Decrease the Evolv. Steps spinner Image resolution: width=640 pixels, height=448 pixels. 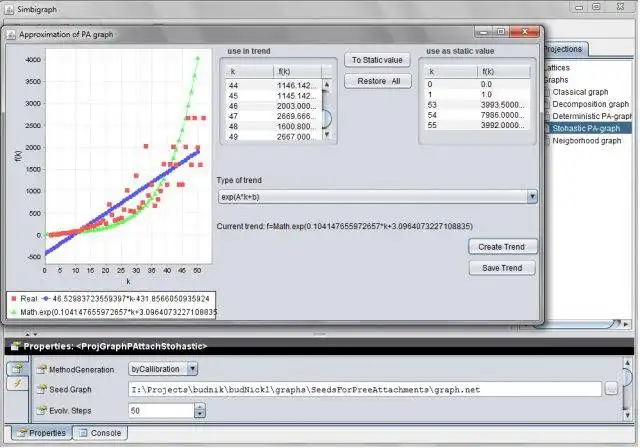[200, 414]
